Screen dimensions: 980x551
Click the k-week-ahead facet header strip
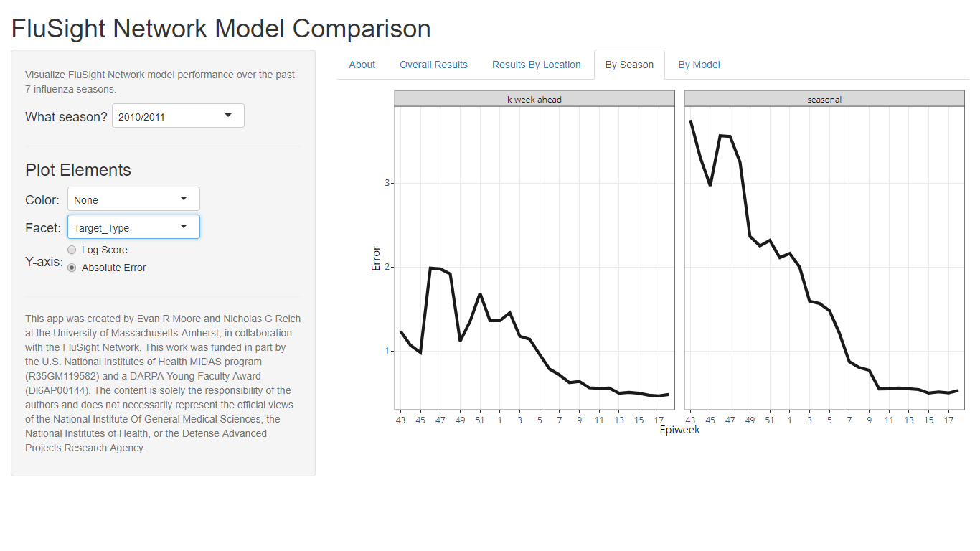[534, 99]
